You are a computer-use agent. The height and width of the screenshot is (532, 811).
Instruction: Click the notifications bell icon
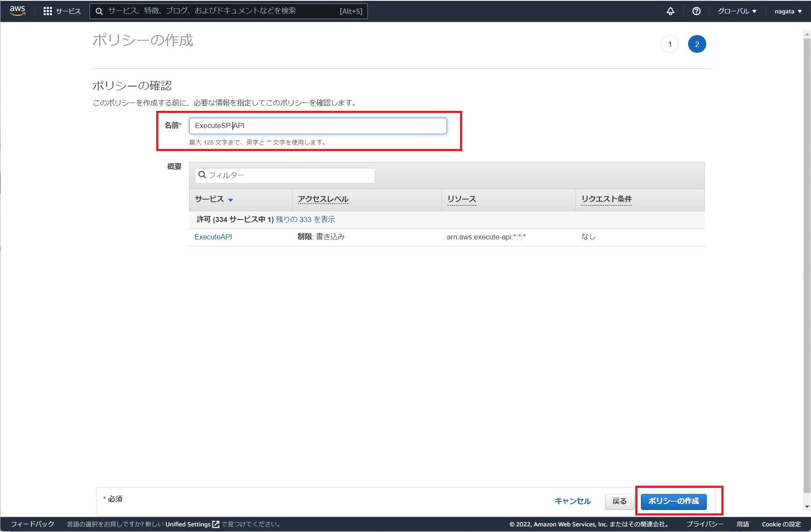tap(670, 11)
